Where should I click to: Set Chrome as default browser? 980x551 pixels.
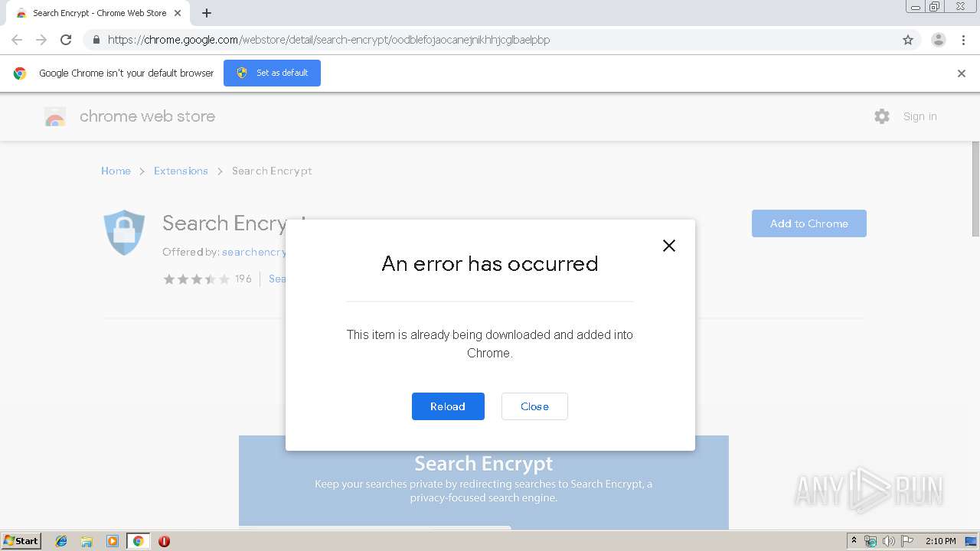coord(272,73)
